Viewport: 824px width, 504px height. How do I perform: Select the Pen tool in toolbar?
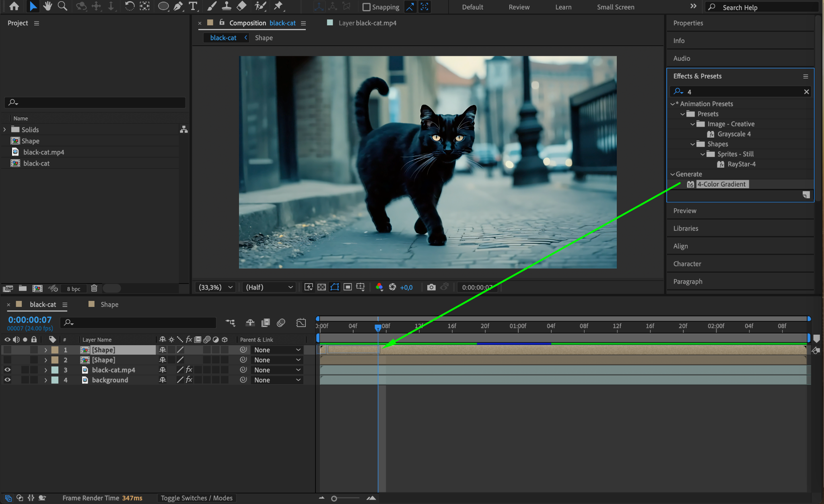(178, 6)
